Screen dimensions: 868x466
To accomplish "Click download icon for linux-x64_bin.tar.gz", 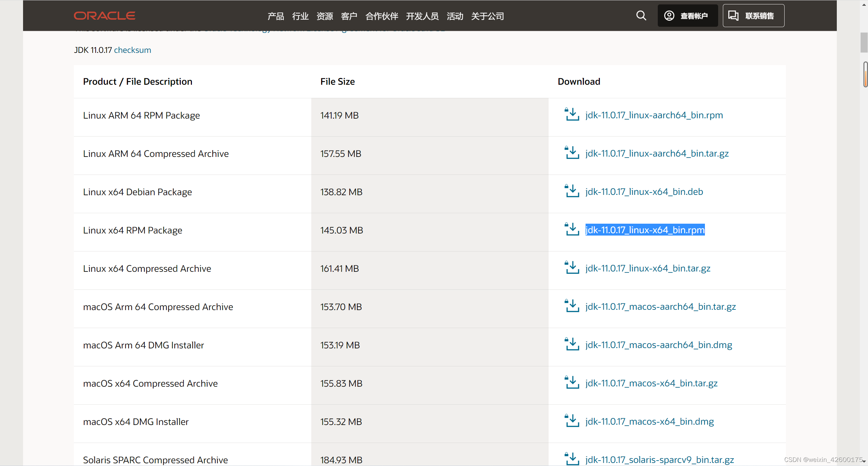I will tap(572, 268).
